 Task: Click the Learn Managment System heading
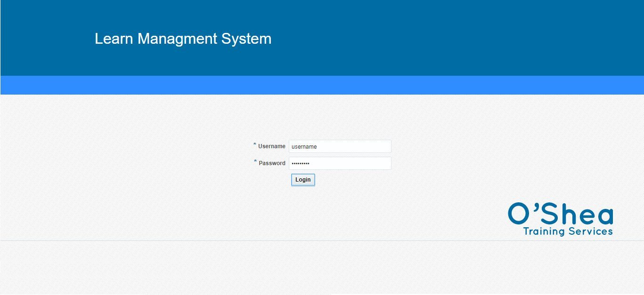183,39
